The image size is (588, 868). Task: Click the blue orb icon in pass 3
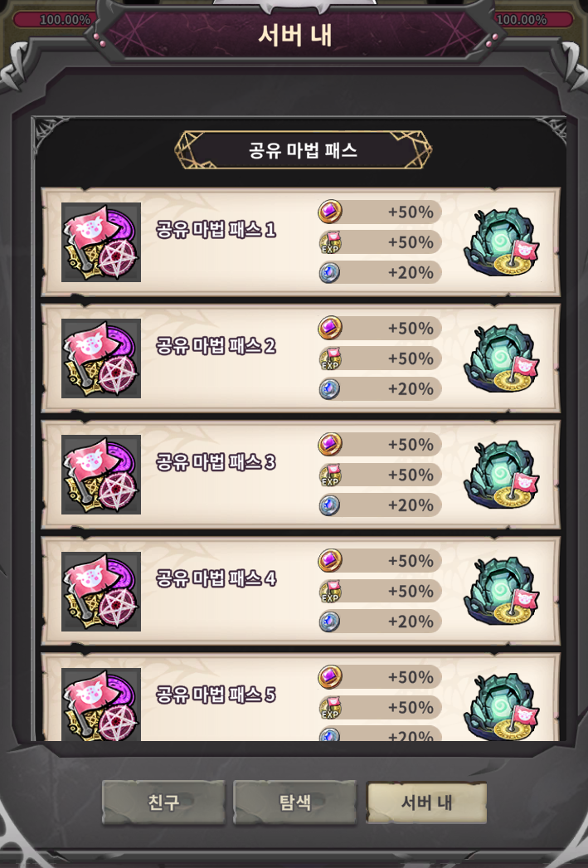[x=330, y=505]
